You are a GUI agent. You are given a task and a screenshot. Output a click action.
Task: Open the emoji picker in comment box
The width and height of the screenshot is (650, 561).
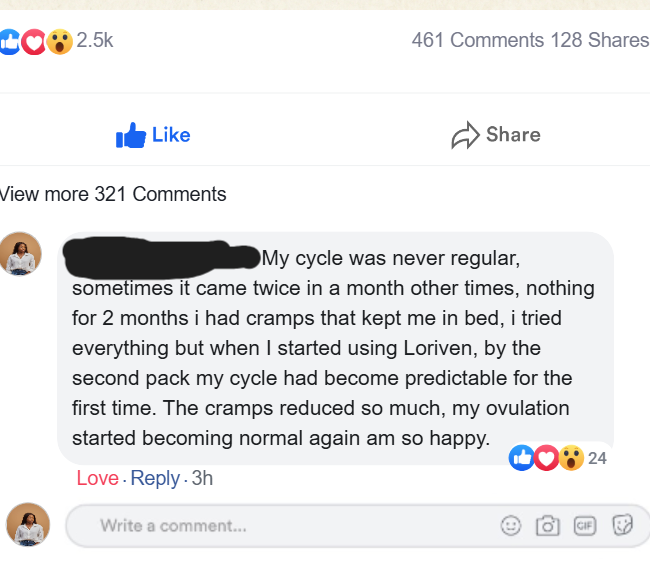(x=511, y=525)
